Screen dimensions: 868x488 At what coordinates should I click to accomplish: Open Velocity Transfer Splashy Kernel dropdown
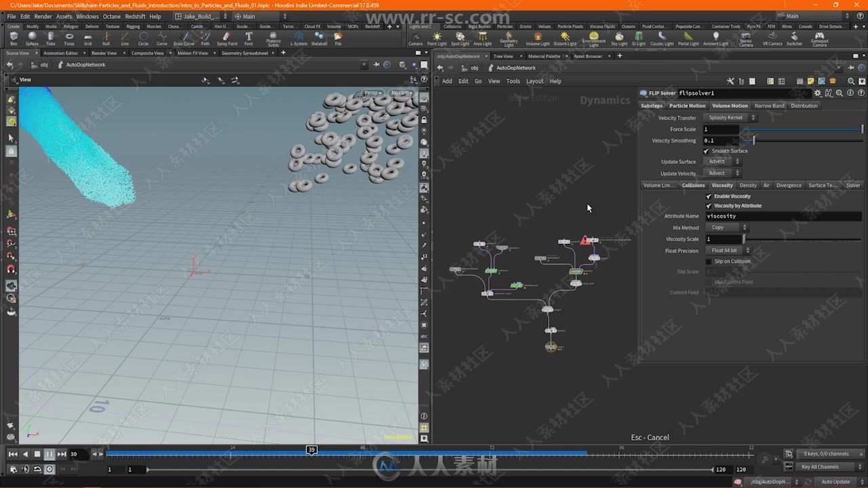(731, 117)
